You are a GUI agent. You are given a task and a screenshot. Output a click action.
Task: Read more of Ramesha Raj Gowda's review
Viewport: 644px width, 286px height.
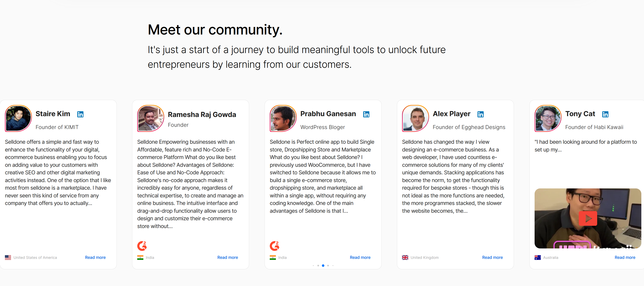(227, 258)
